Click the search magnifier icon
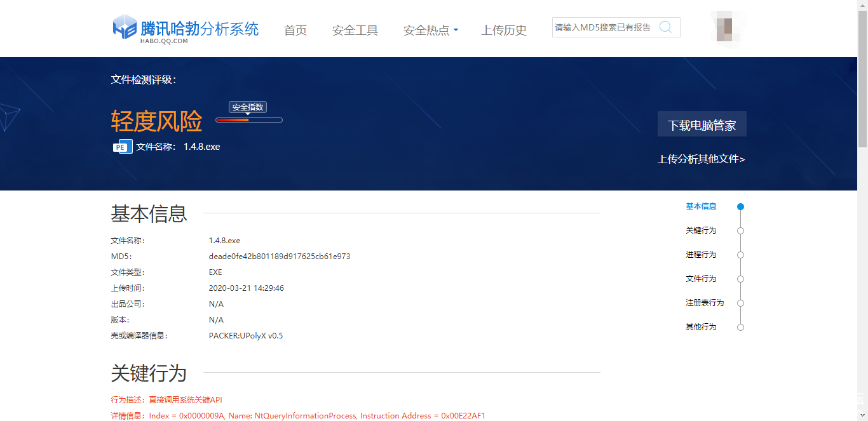868x421 pixels. coord(665,27)
